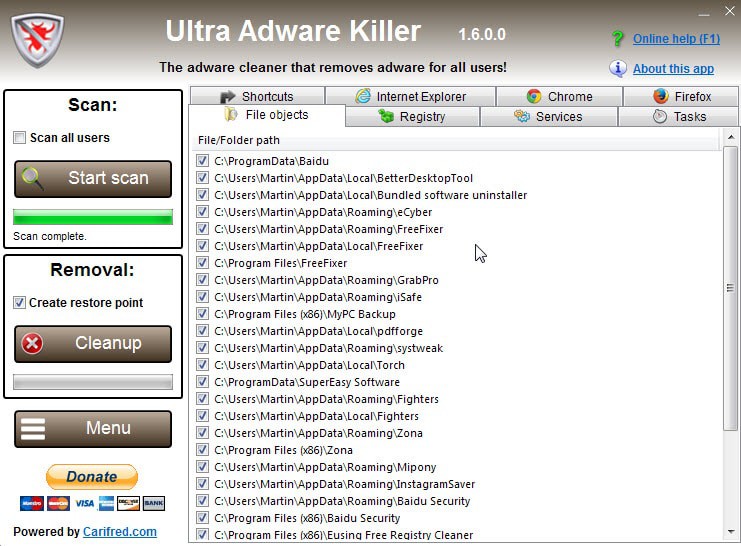Screen dimensions: 741x546
Task: Click the blue info About icon
Action: 618,69
